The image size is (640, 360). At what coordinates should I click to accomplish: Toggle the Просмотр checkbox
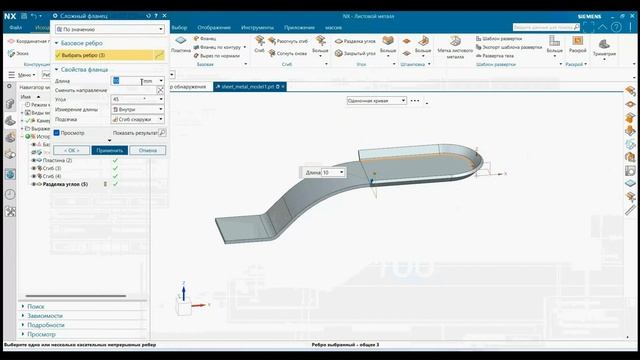pos(57,133)
